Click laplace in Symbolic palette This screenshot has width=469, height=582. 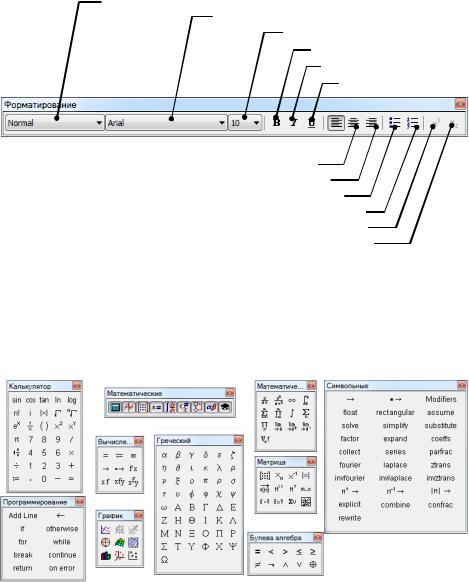tap(395, 465)
